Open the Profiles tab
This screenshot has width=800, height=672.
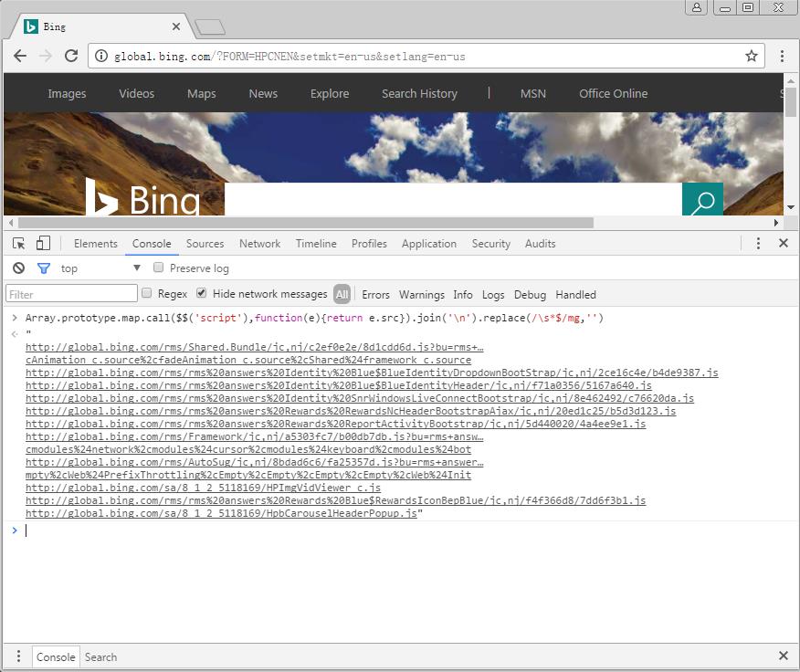(x=369, y=244)
